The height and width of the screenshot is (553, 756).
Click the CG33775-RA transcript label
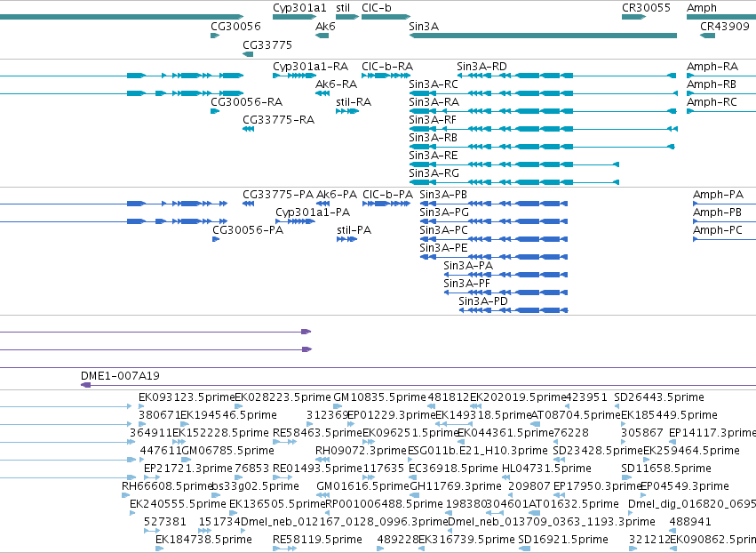pyautogui.click(x=278, y=120)
